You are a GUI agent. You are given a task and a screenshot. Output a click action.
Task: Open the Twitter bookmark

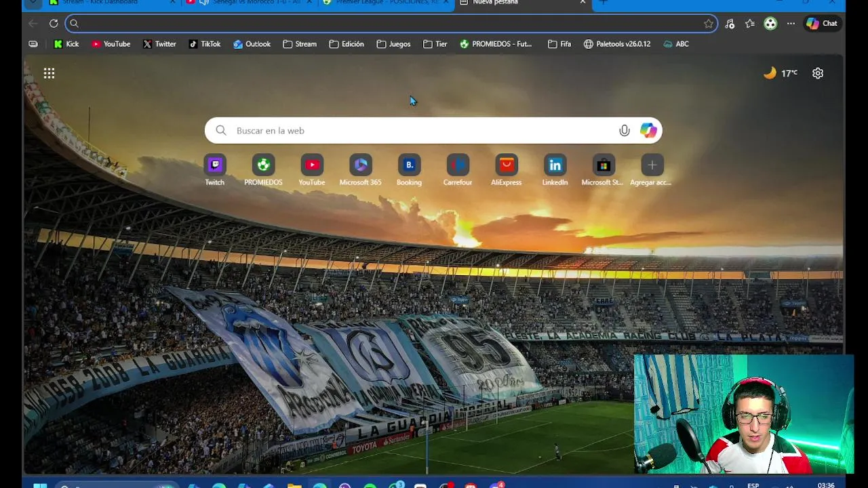pyautogui.click(x=159, y=44)
